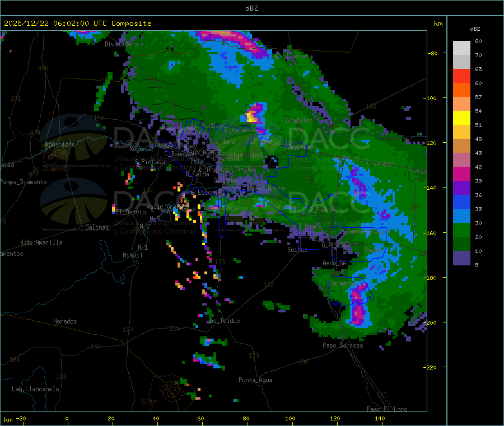The image size is (504, 426).
Task: Select the Nihuil map label
Action: [132, 255]
